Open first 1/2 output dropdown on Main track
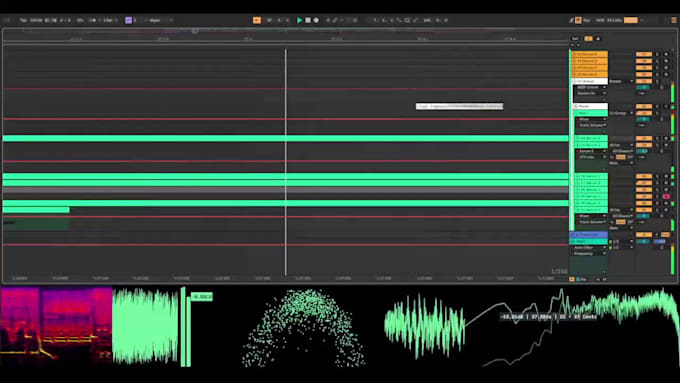The image size is (680, 383). (622, 241)
